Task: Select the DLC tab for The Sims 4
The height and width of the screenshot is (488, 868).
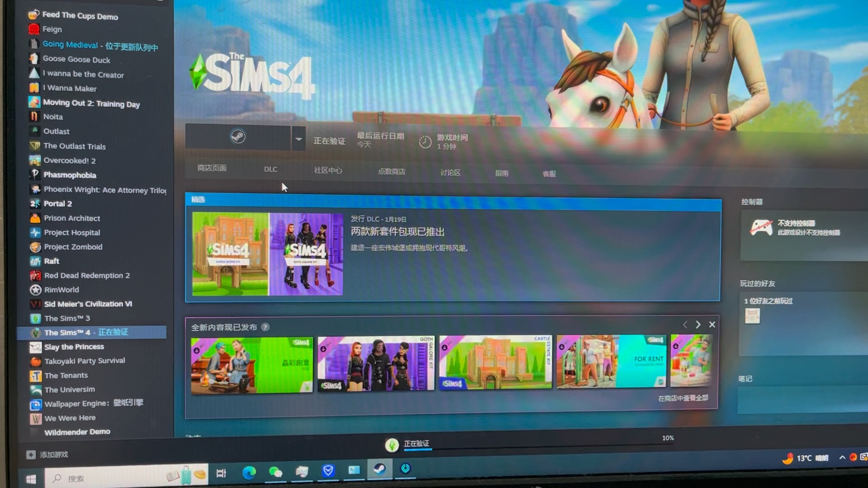Action: click(270, 169)
